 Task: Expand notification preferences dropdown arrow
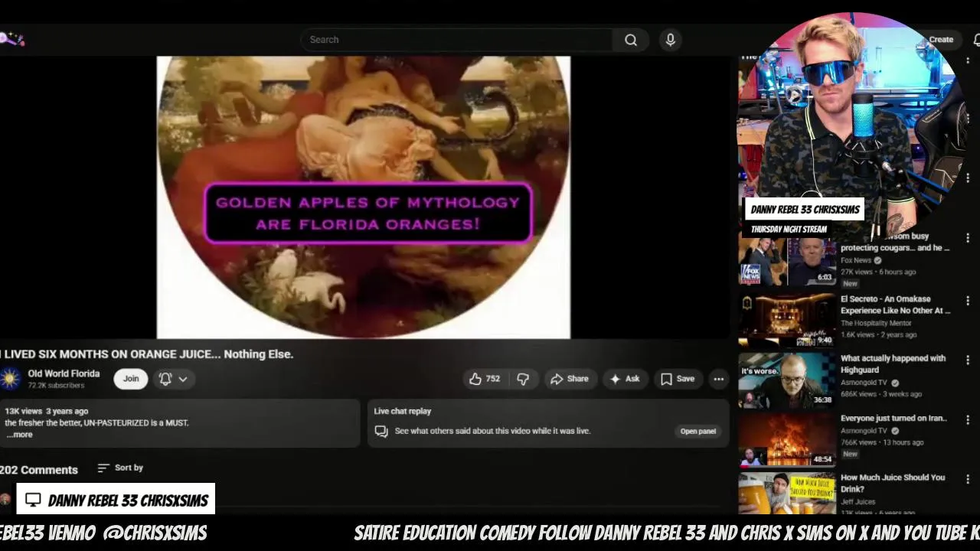click(x=183, y=379)
